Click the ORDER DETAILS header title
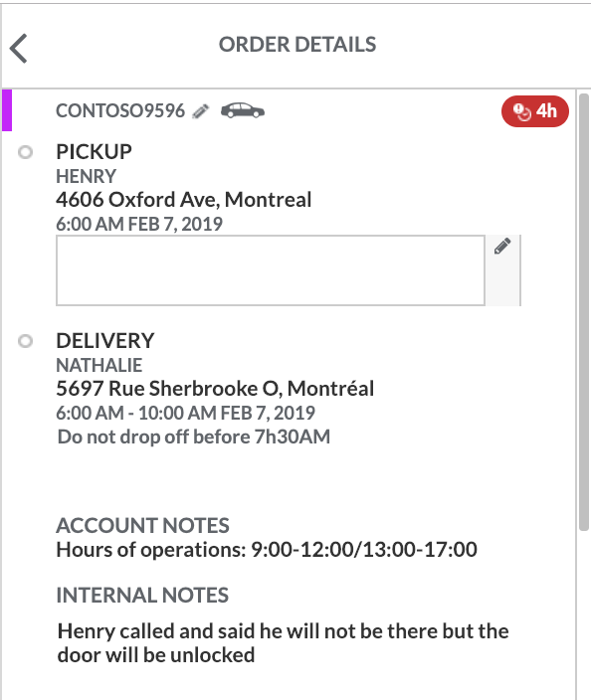 point(297,45)
